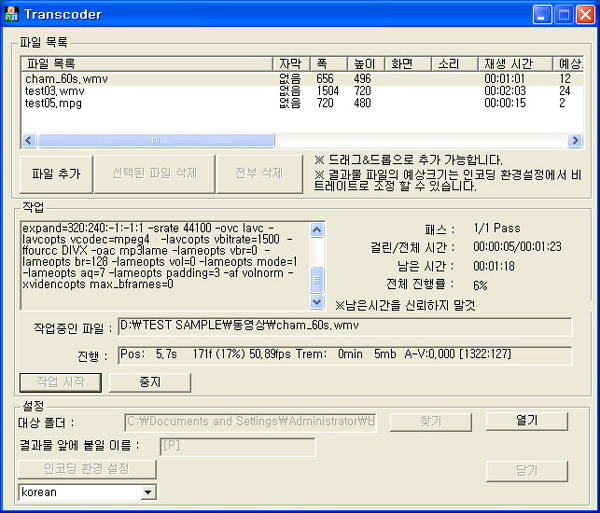Click the 00:00:05/00:01:23 elapsed time value
600x513 pixels.
click(517, 247)
